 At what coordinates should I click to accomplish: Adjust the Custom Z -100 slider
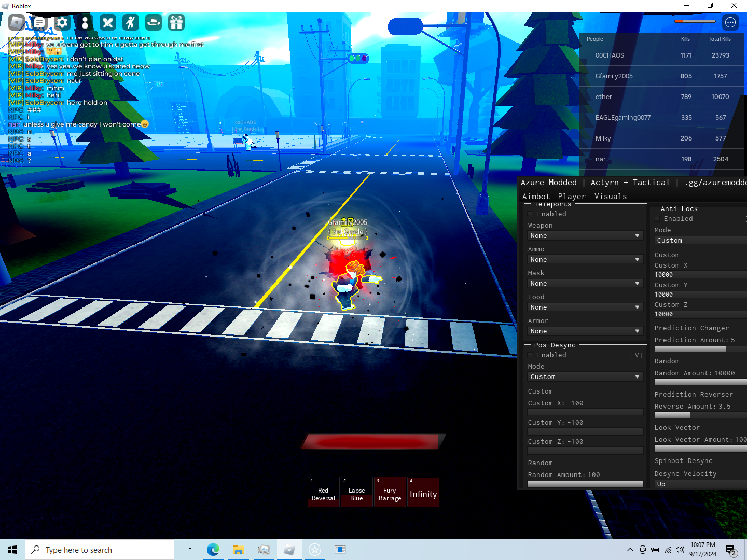point(585,451)
